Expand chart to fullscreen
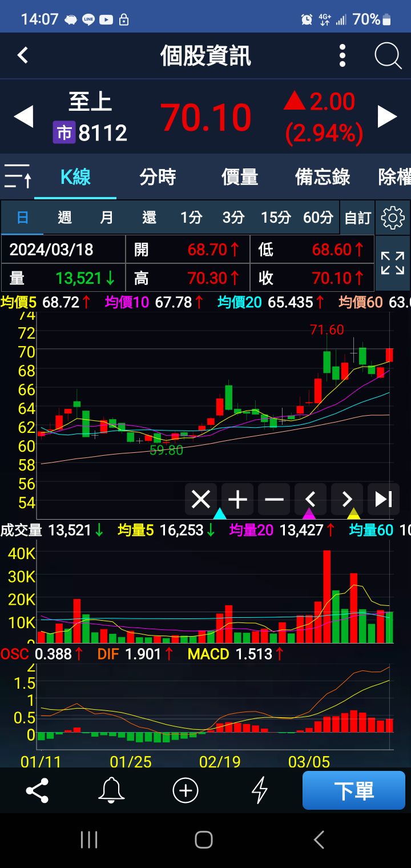 [x=393, y=263]
